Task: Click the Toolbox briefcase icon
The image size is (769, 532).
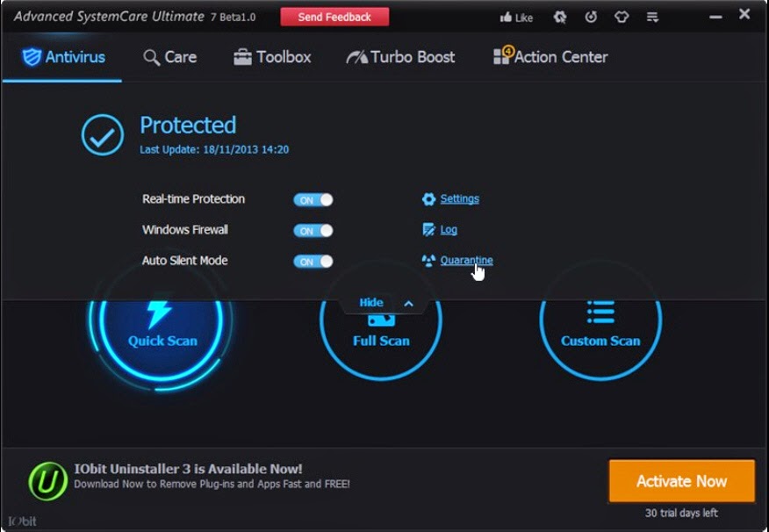Action: pyautogui.click(x=242, y=57)
